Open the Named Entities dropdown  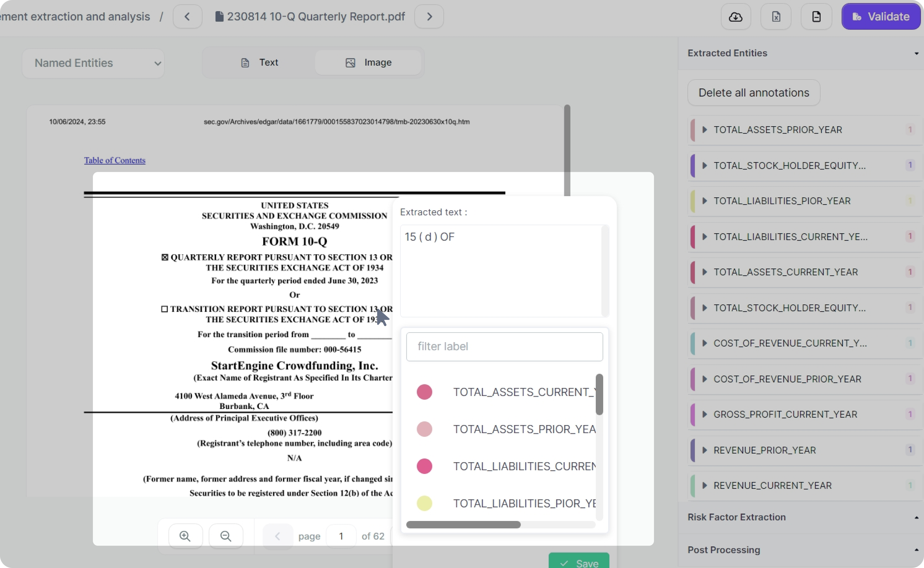(93, 63)
